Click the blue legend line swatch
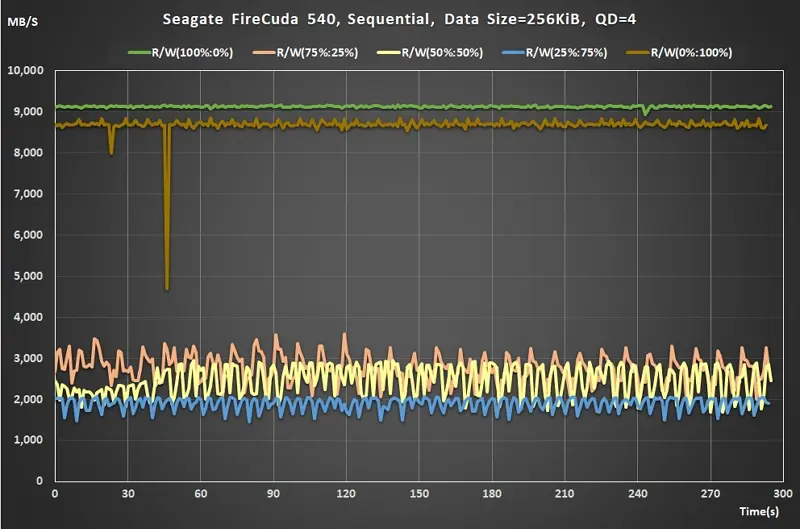This screenshot has height=529, width=800. click(514, 53)
